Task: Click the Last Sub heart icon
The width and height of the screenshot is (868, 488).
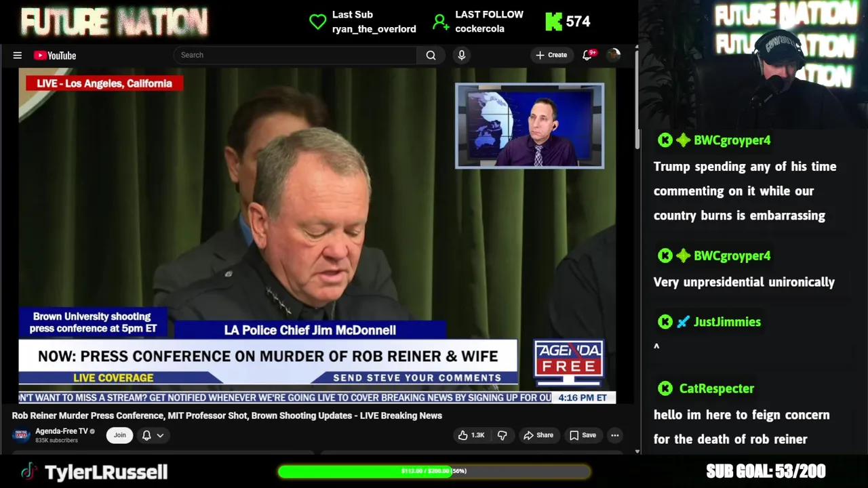Action: click(317, 22)
